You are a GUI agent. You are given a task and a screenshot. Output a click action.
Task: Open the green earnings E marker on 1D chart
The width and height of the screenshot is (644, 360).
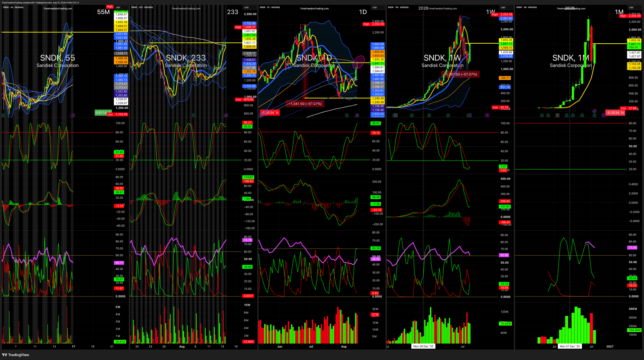tap(347, 115)
